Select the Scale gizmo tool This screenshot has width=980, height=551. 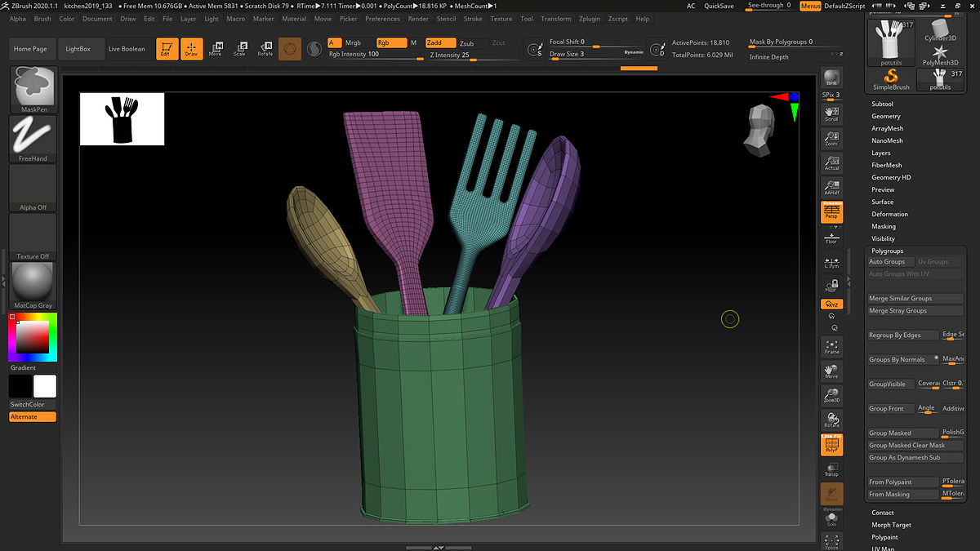[x=239, y=49]
